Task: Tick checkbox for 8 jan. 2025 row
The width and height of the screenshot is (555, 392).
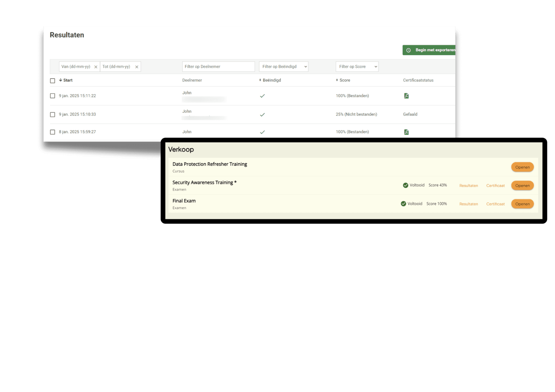Action: [x=52, y=132]
